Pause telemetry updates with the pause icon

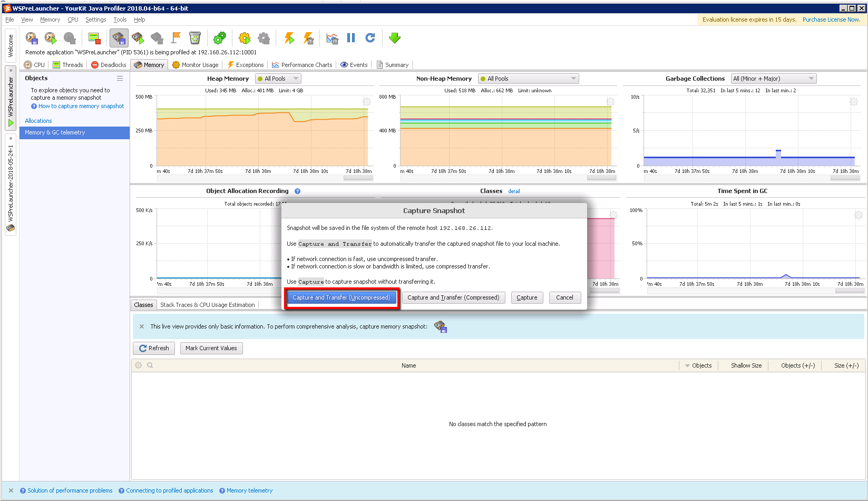tap(350, 38)
